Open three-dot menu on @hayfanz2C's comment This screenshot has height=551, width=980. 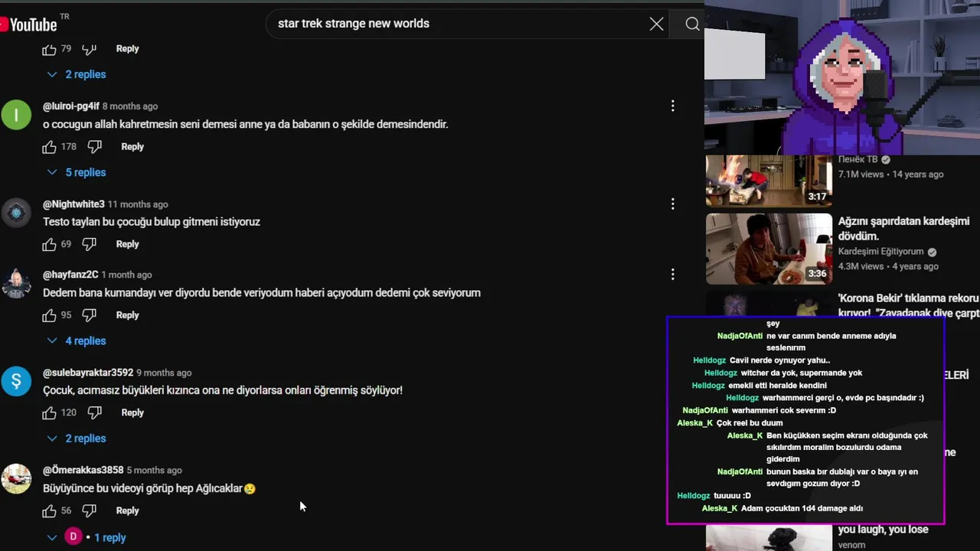coord(672,274)
